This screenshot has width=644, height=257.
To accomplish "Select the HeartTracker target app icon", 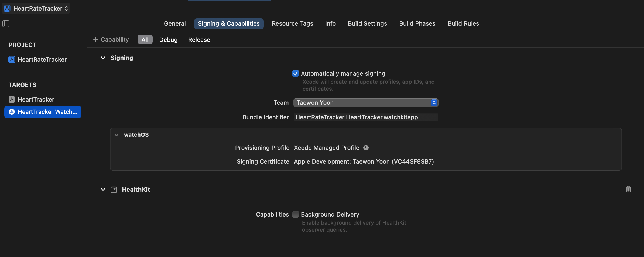I will pyautogui.click(x=12, y=99).
